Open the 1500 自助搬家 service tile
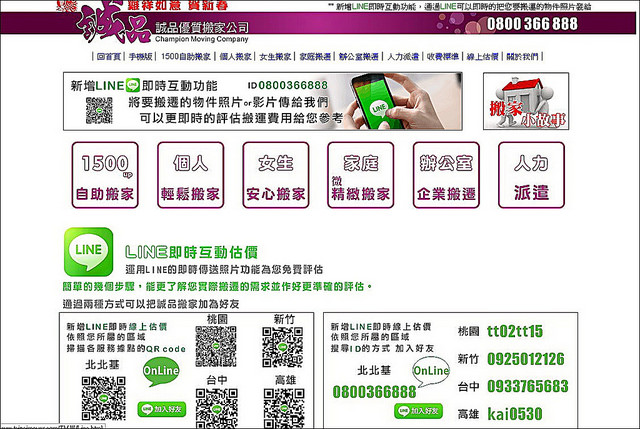 coord(105,175)
